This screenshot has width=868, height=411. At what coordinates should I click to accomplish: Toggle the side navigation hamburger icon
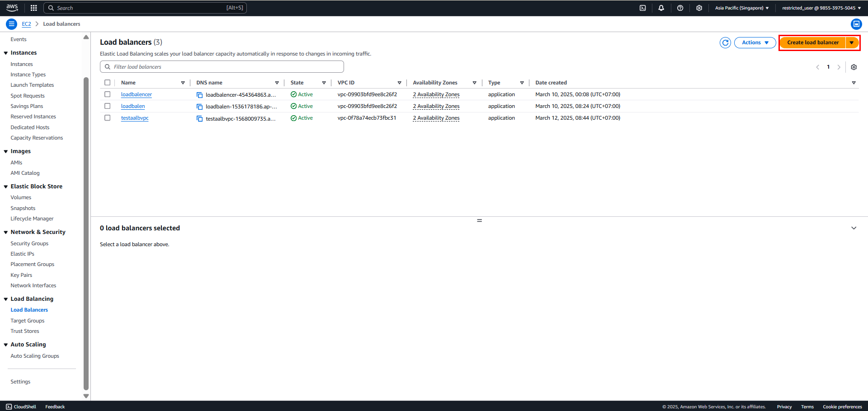click(12, 24)
